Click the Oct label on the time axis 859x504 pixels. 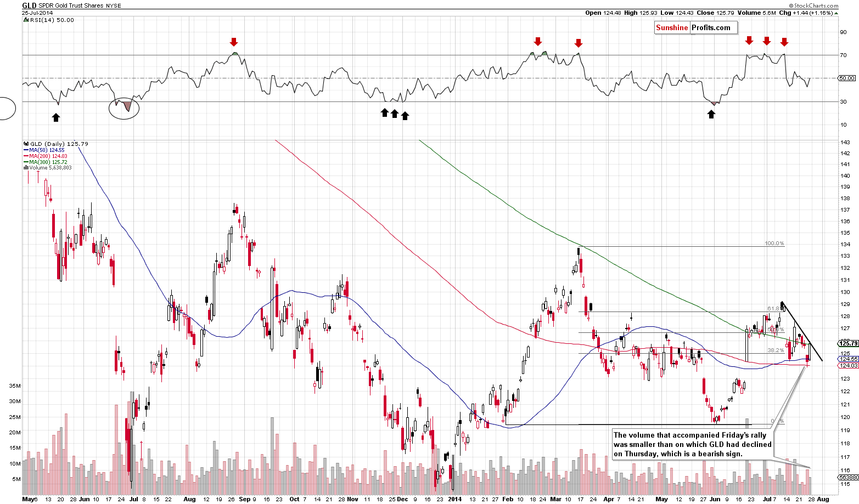click(x=294, y=499)
